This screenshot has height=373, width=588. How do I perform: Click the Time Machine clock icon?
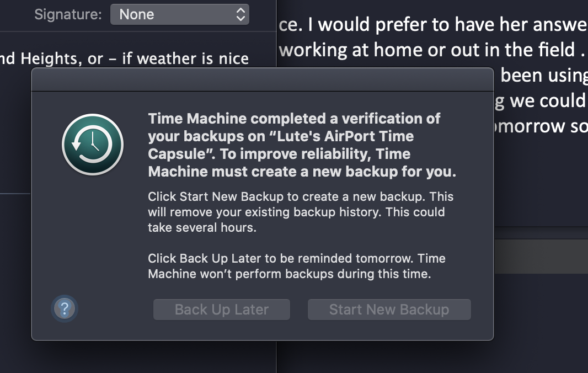coord(93,145)
